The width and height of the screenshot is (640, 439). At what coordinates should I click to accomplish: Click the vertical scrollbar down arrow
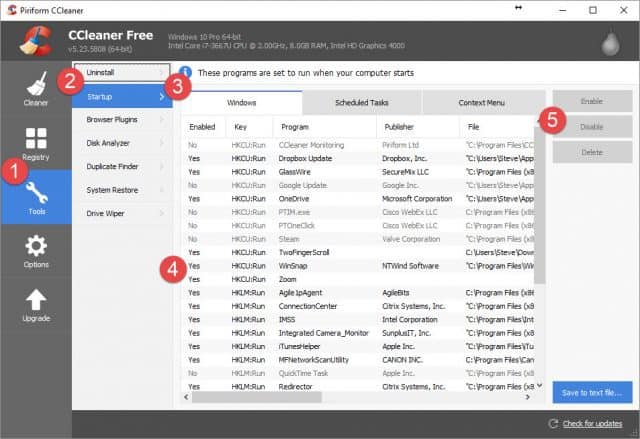540,386
